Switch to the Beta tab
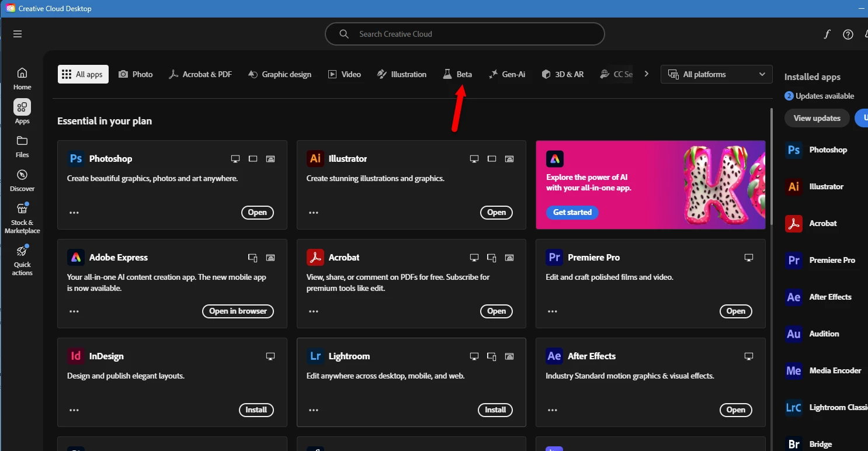 (x=458, y=74)
